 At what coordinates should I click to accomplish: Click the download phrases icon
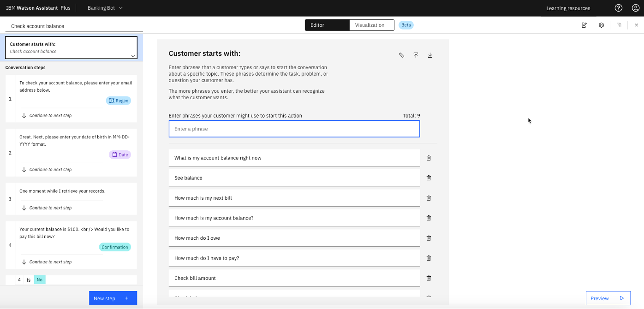(x=430, y=55)
